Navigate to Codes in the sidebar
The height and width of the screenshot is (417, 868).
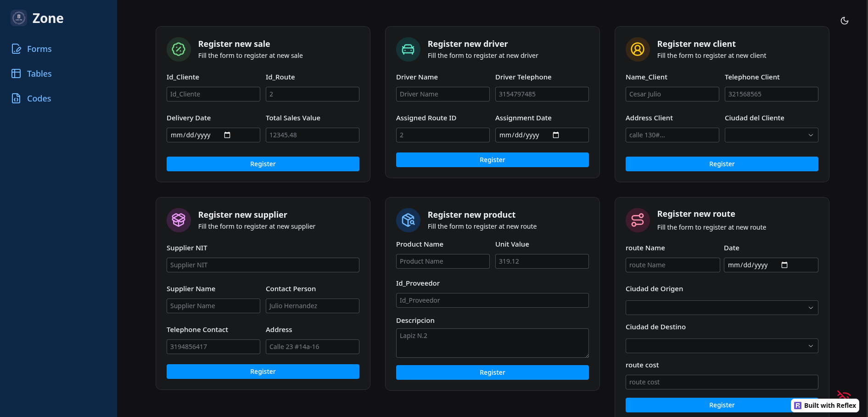(x=39, y=99)
